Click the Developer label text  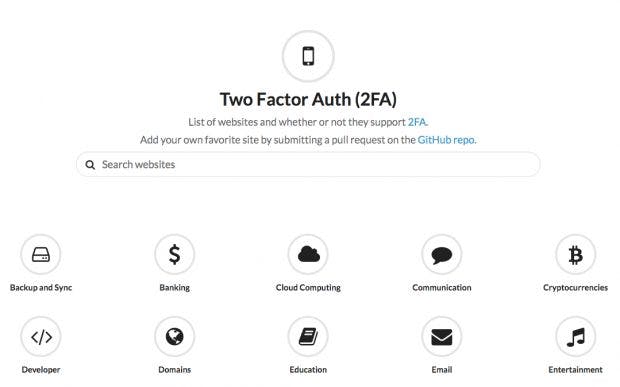[x=41, y=370]
